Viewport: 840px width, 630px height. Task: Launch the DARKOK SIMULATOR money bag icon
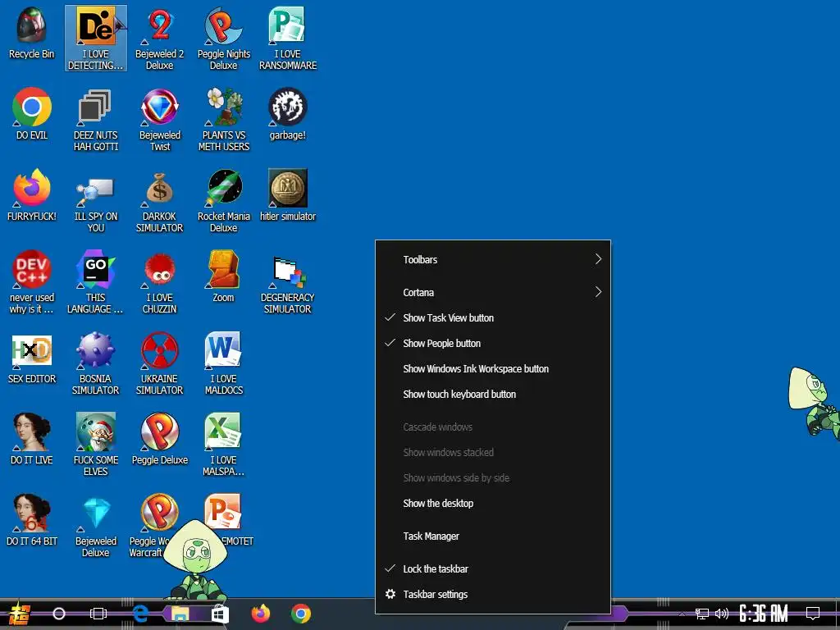pyautogui.click(x=160, y=201)
